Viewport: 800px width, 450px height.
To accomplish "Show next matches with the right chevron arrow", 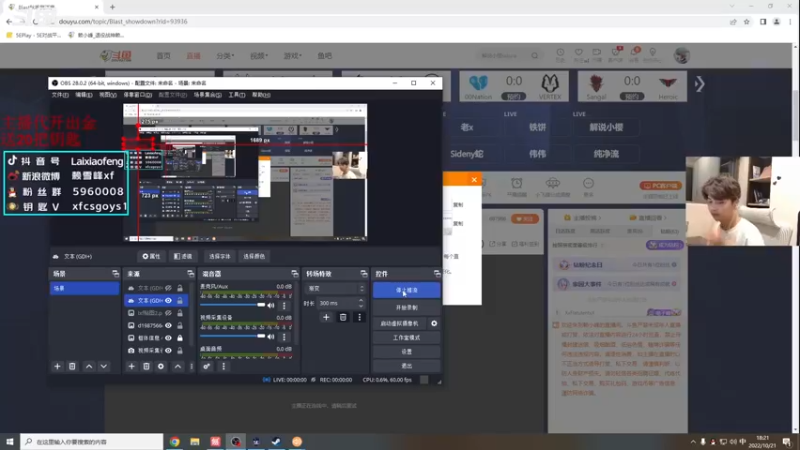I will coord(699,84).
